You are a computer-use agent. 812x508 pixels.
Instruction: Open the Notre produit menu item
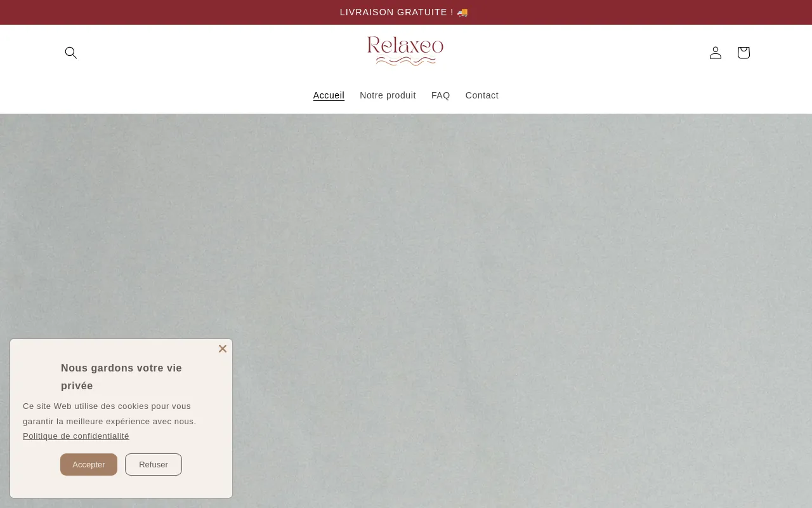(x=388, y=95)
